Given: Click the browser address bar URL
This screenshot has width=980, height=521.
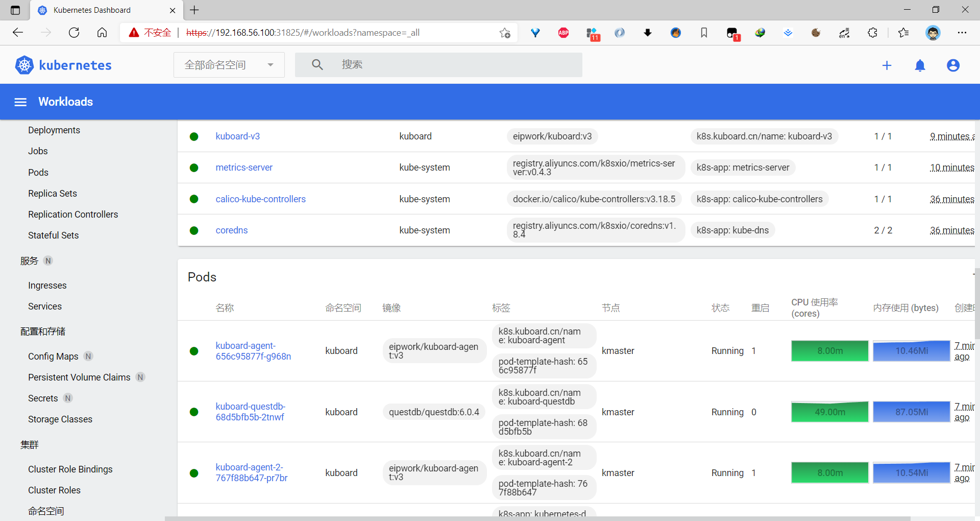Looking at the screenshot, I should 303,33.
